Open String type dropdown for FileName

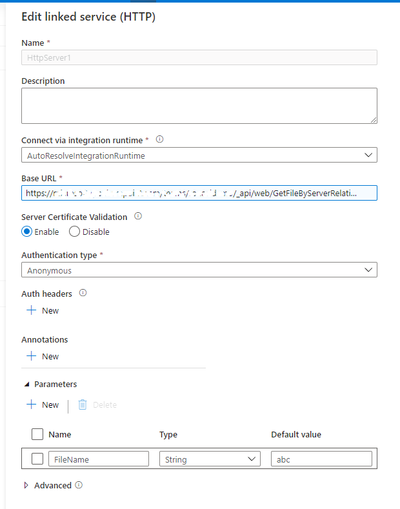coord(210,459)
